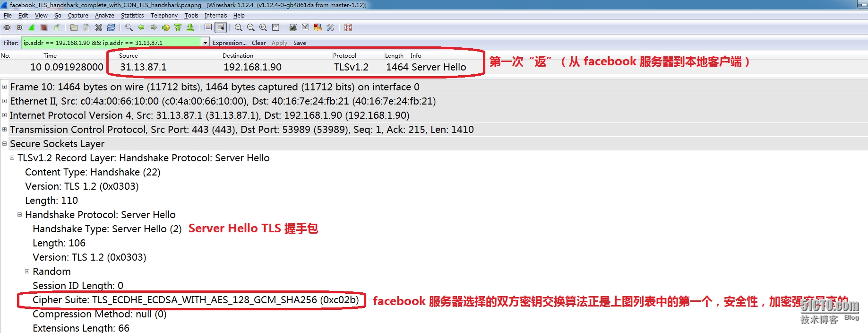Image resolution: width=868 pixels, height=333 pixels.
Task: Expand the Transmission Control Protocol section
Action: (x=4, y=130)
